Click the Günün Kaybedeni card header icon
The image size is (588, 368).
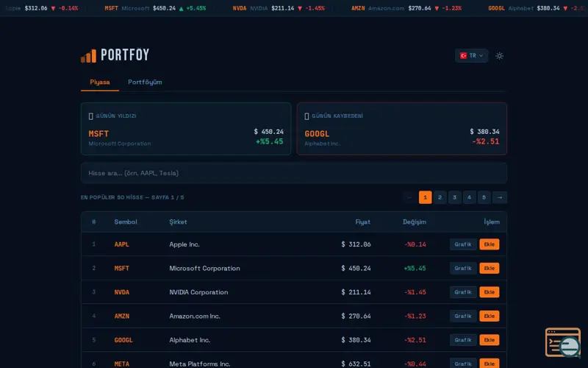306,116
